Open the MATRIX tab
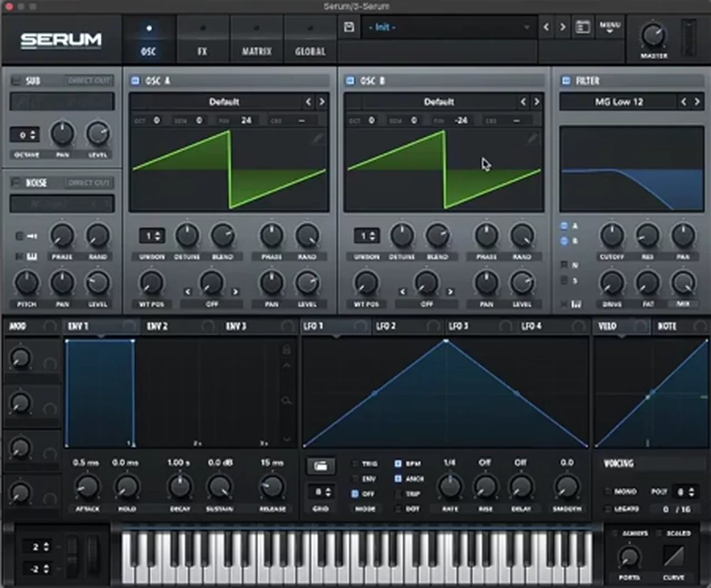 click(x=257, y=39)
